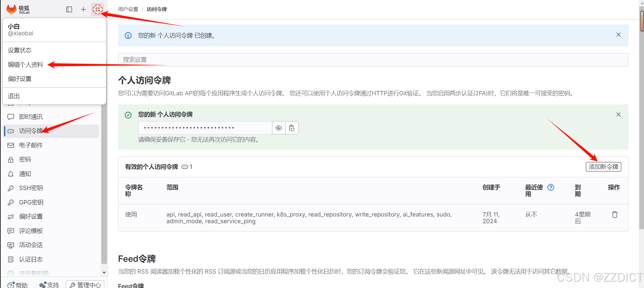
Task: Toggle the sidebar collapse icon
Action: click(69, 9)
